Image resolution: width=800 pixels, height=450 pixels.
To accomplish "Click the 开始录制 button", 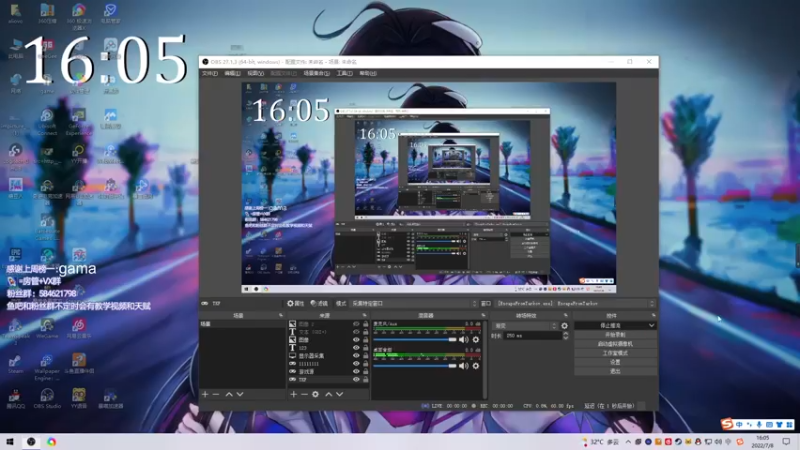I will tap(615, 335).
